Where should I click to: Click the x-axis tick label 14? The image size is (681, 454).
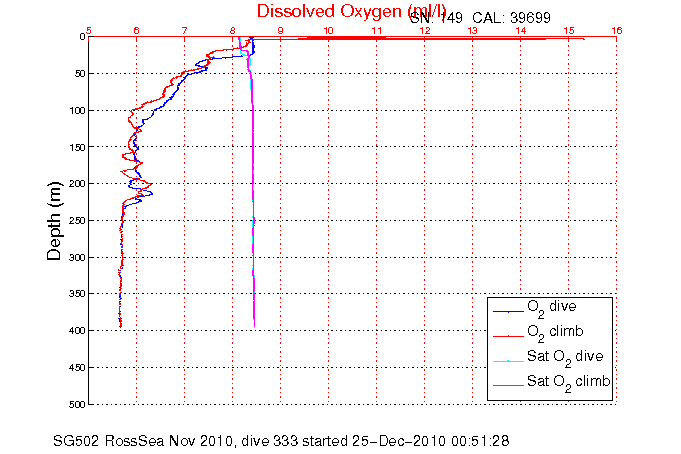[520, 30]
